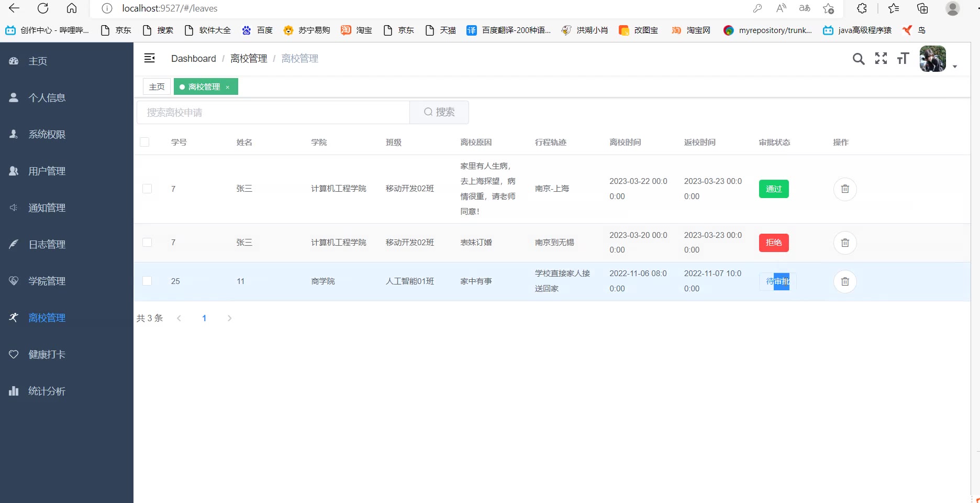Open 健康打卡 sidebar menu

point(66,354)
